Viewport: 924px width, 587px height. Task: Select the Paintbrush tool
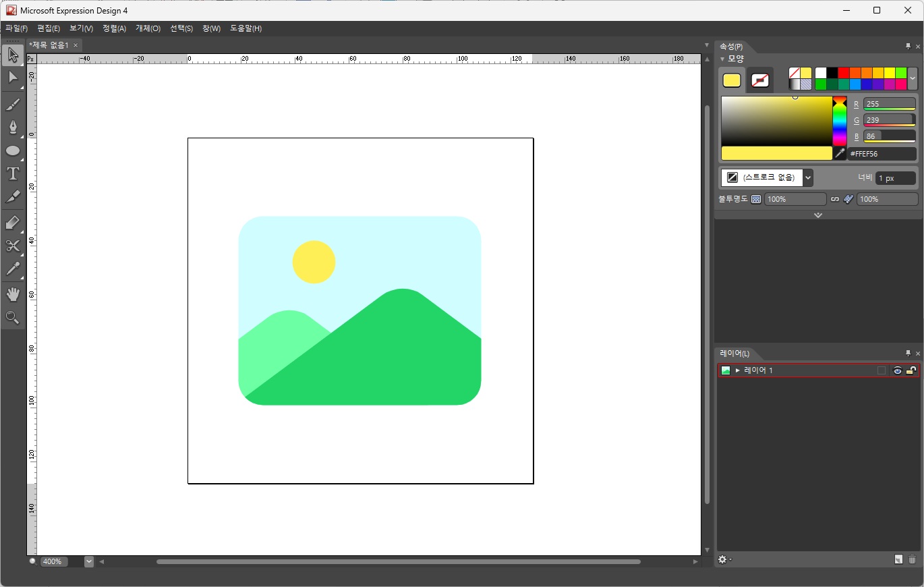coord(13,105)
